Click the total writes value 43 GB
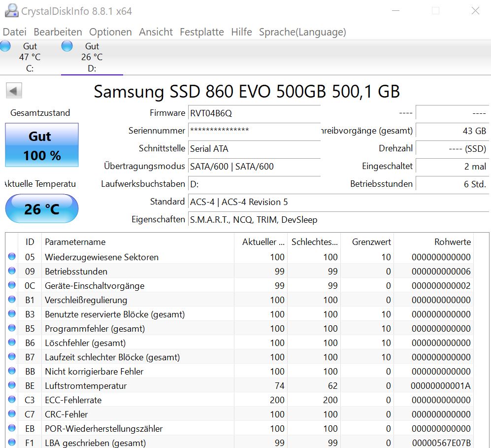The height and width of the screenshot is (448, 491). click(x=452, y=131)
